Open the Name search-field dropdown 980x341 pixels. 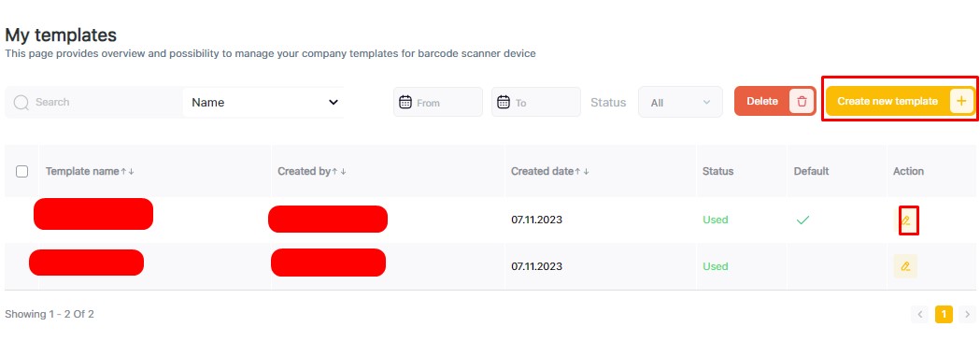pyautogui.click(x=263, y=103)
